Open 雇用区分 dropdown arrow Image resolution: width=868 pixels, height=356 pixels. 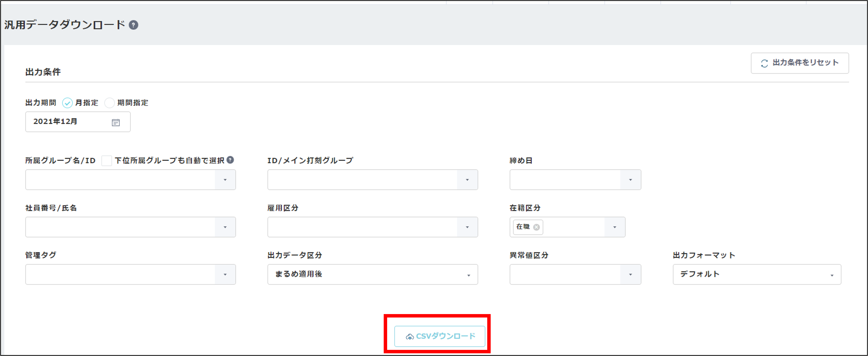pos(467,227)
